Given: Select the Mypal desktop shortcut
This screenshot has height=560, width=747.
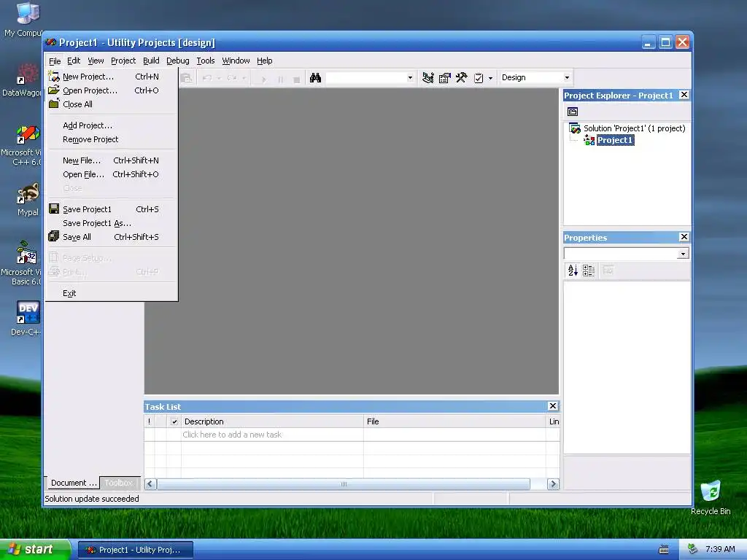Looking at the screenshot, I should [x=28, y=200].
